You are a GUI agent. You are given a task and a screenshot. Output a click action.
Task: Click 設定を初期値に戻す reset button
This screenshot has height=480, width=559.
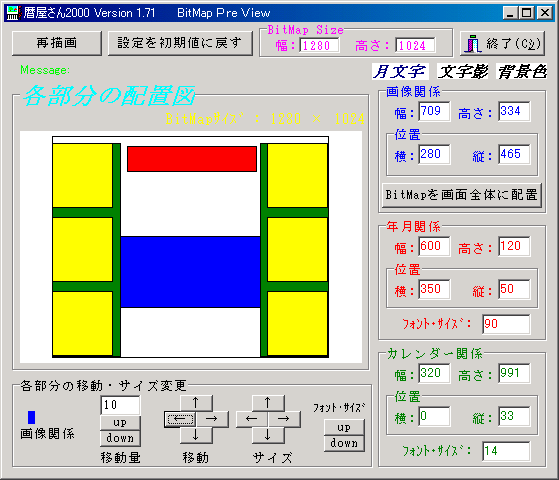[x=180, y=44]
